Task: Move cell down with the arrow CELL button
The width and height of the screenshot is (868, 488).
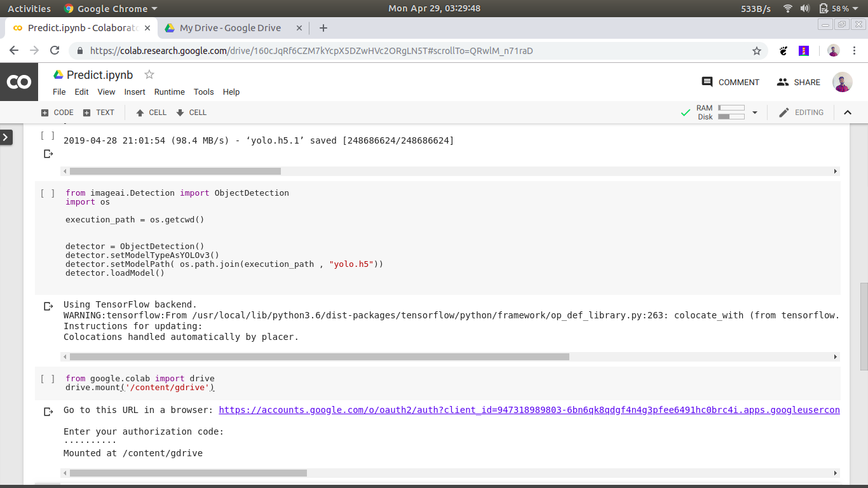Action: [191, 112]
